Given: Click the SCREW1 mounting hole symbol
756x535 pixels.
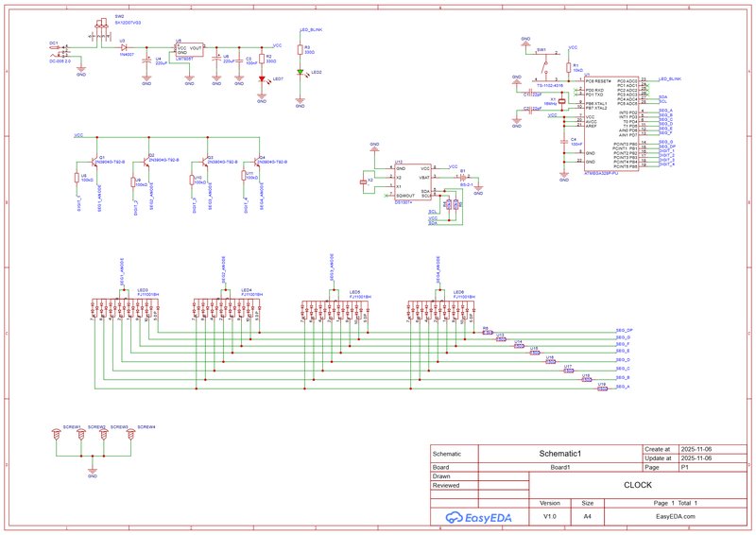Looking at the screenshot, I should (x=56, y=435).
